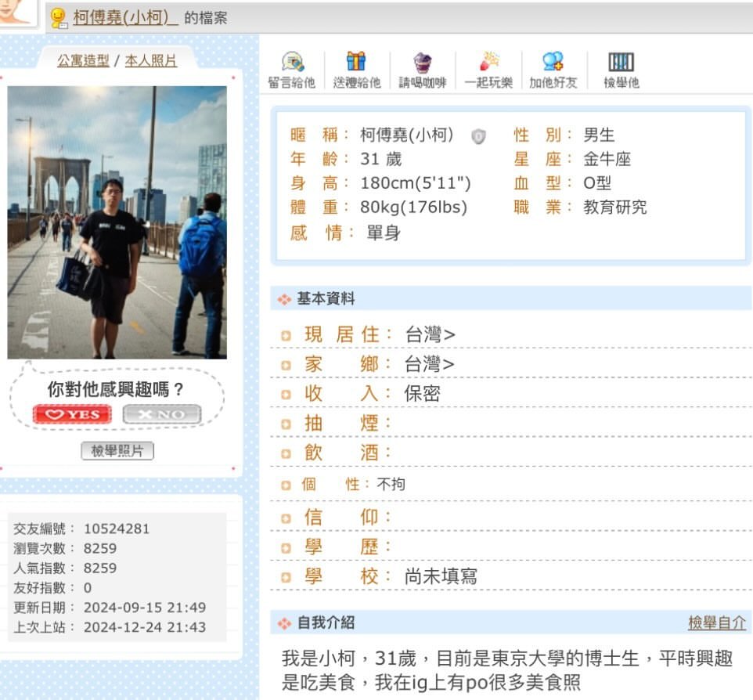Click the 加他好友 label text
Screen dimensions: 753x700
(553, 83)
